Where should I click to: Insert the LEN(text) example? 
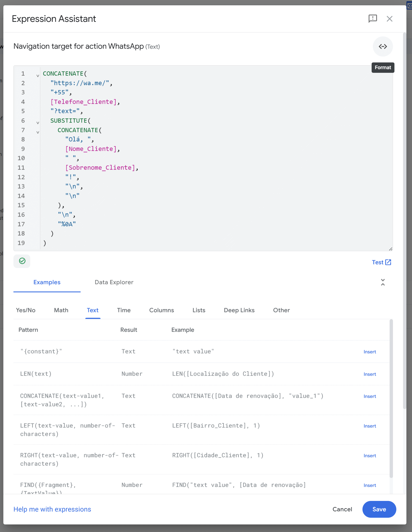(x=369, y=374)
